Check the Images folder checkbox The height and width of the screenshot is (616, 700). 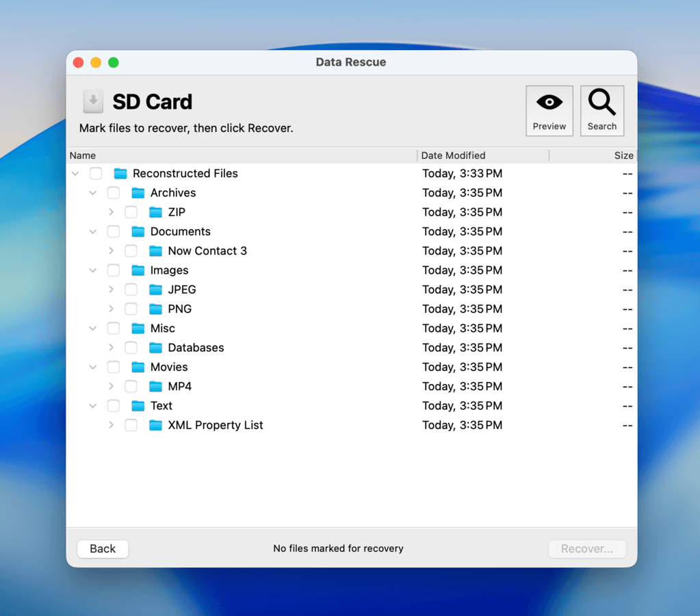[113, 270]
